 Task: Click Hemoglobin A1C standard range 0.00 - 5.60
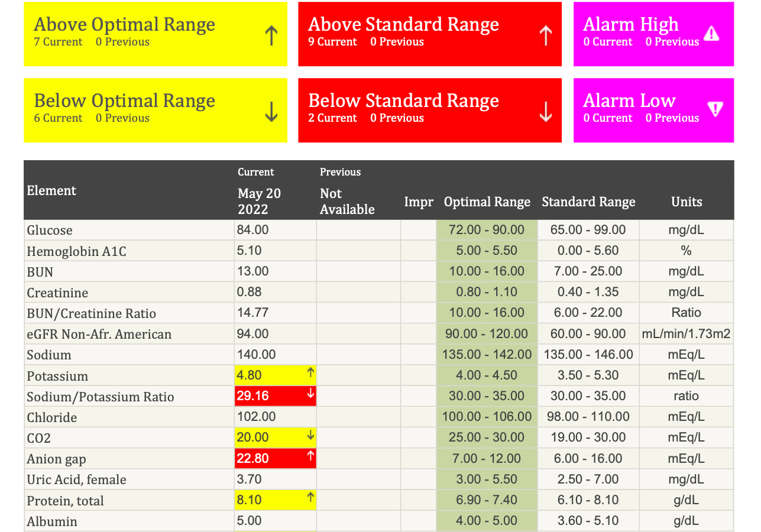[588, 250]
